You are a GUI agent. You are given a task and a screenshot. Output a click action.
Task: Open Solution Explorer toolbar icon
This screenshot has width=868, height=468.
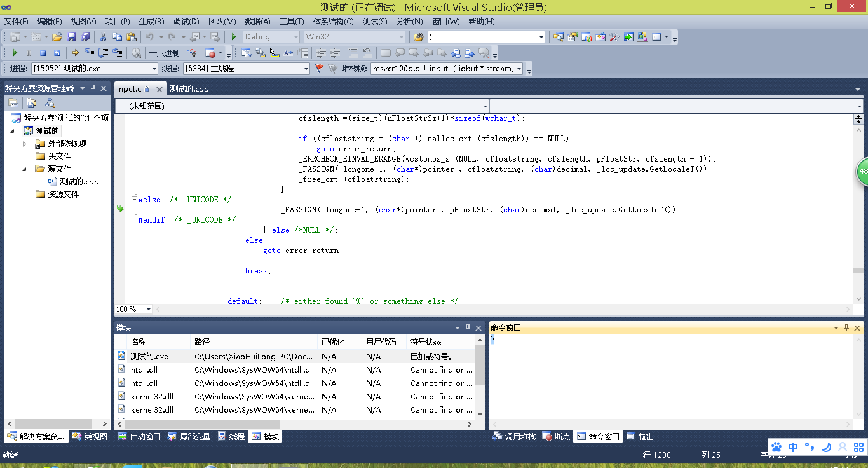558,37
